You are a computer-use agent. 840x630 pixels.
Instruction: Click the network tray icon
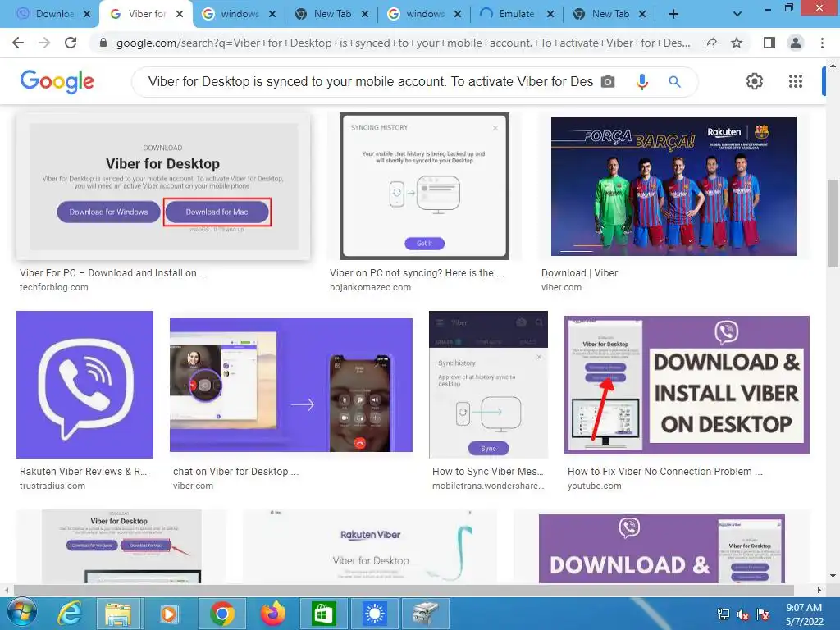724,614
